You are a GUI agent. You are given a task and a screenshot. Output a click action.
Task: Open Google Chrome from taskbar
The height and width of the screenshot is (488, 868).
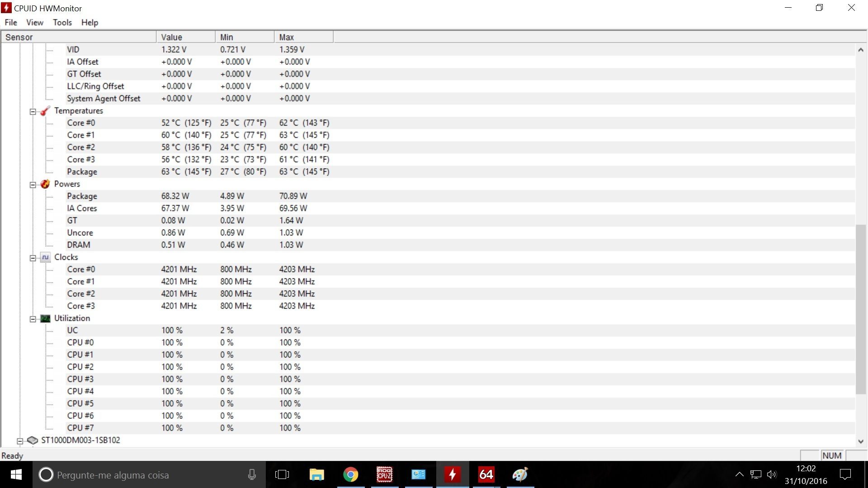pos(350,474)
